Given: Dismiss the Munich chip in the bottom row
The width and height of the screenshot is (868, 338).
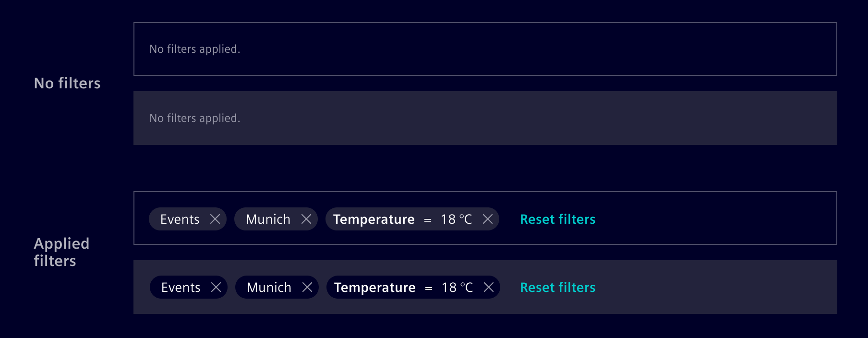Looking at the screenshot, I should (x=308, y=287).
